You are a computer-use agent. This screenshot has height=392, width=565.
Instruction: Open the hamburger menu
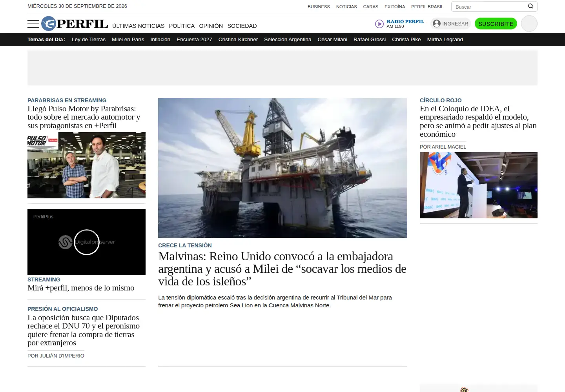pos(33,24)
